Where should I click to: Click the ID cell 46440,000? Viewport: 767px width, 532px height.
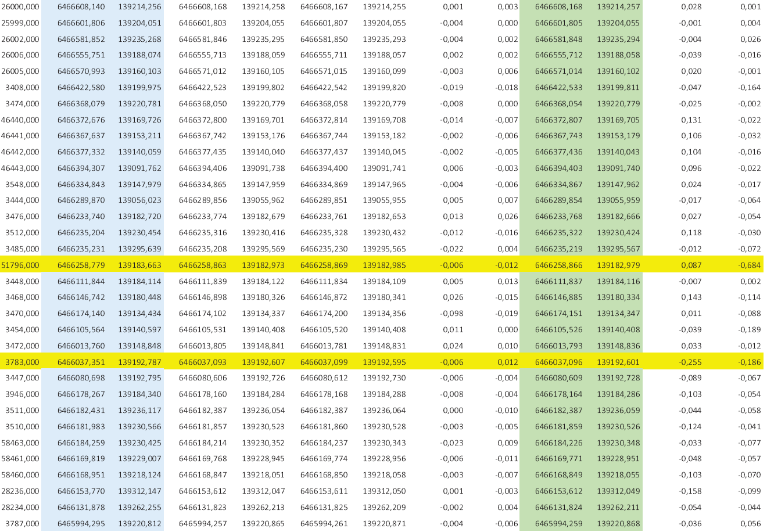[20, 120]
